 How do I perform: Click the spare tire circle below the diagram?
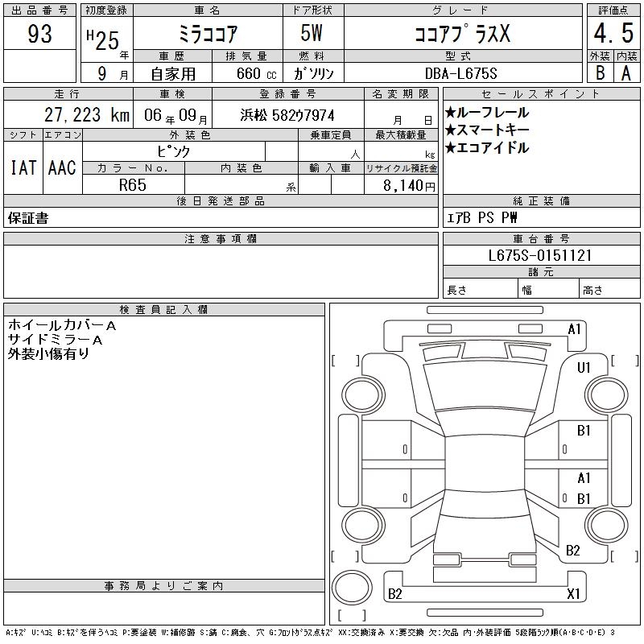point(352,588)
